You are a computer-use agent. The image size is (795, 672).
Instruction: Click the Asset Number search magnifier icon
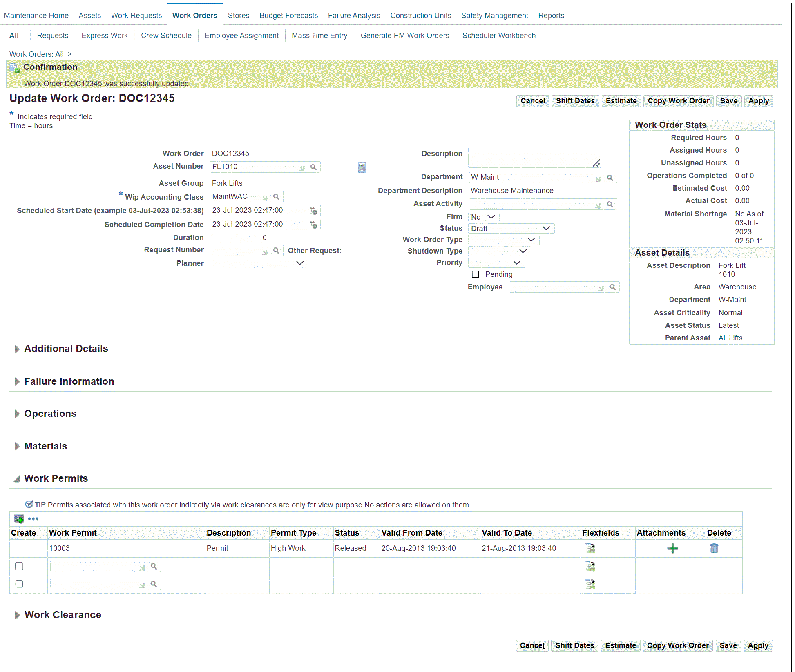coord(313,167)
